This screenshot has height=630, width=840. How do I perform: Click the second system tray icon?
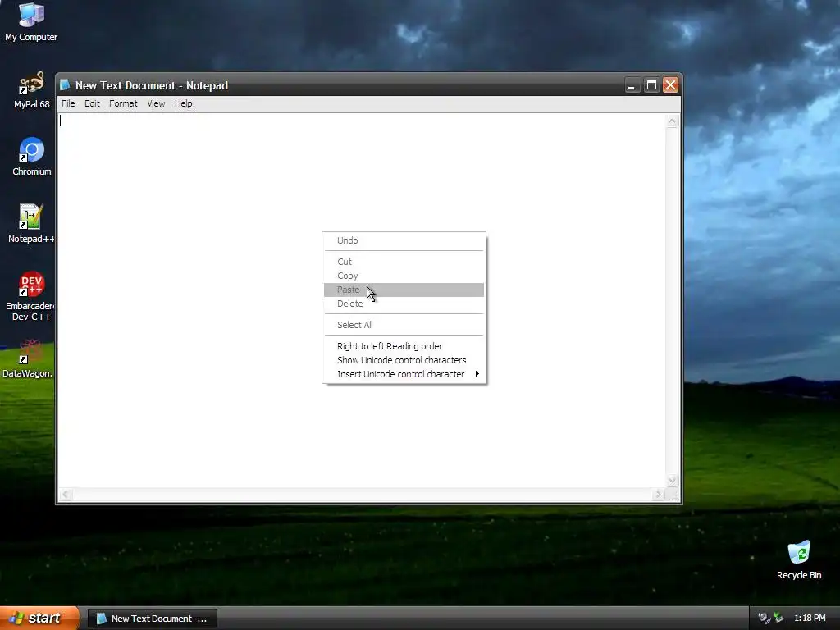tap(778, 619)
